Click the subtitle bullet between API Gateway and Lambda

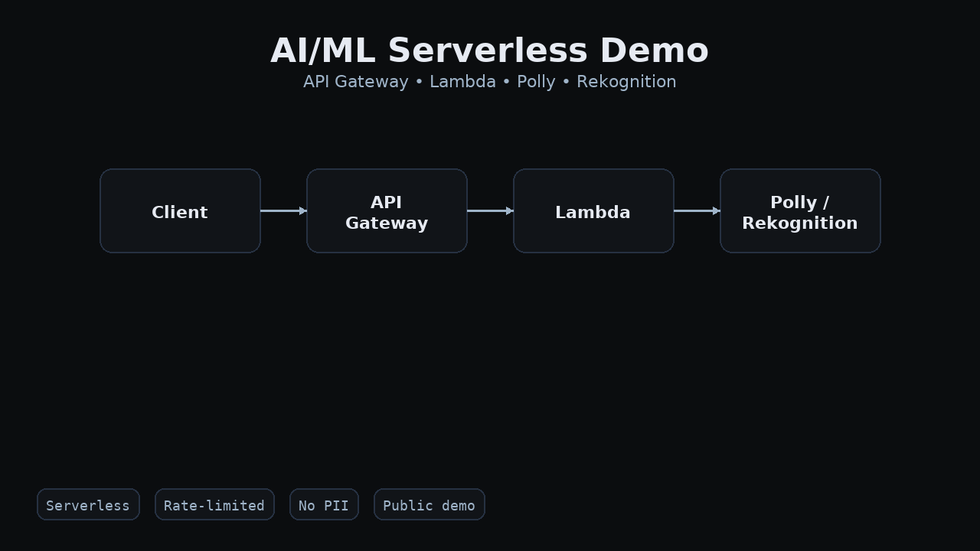(419, 82)
